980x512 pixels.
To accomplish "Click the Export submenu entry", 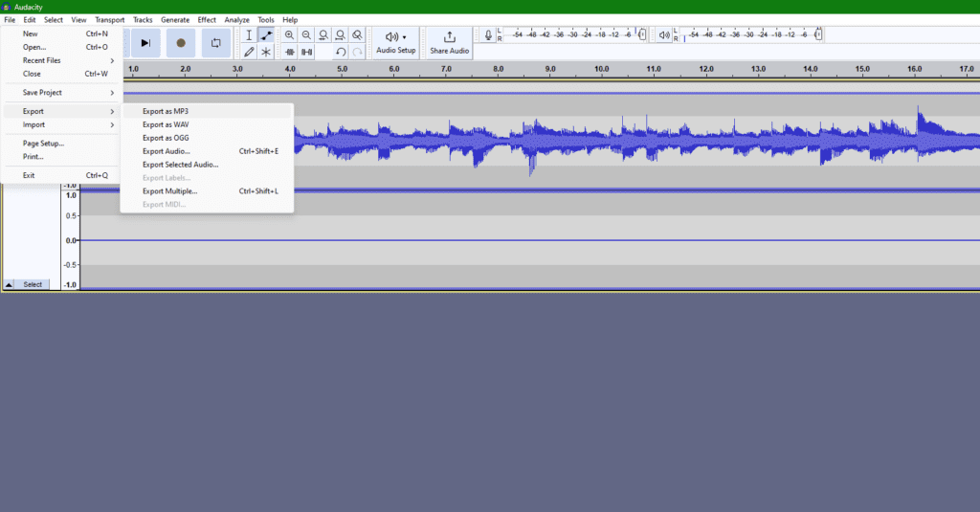I will point(60,111).
